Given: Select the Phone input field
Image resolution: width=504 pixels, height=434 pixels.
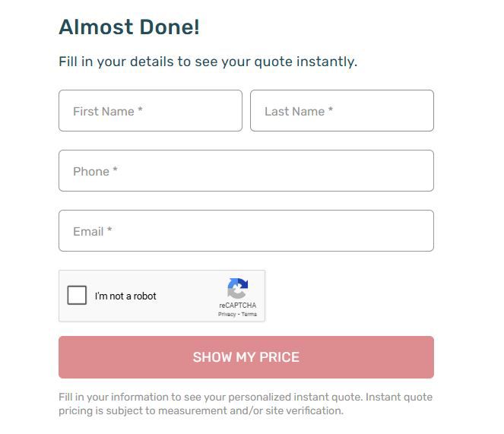Looking at the screenshot, I should click(246, 171).
